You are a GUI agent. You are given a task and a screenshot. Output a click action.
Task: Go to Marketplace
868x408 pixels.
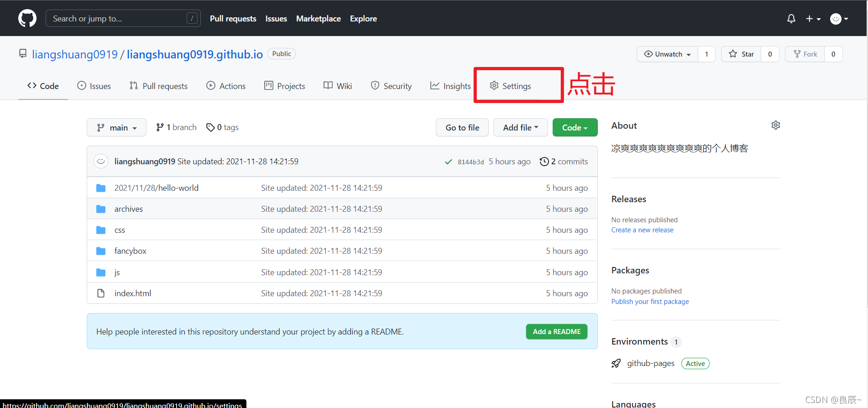pos(319,19)
